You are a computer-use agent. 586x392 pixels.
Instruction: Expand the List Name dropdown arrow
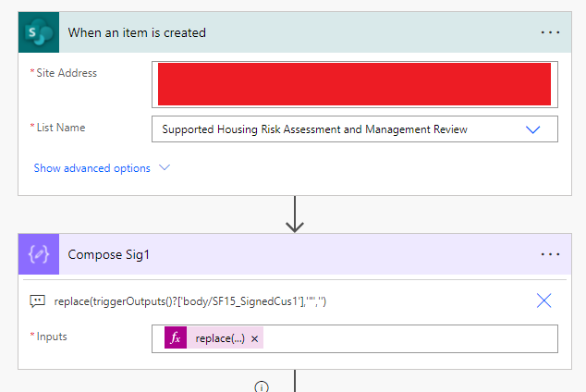point(533,129)
